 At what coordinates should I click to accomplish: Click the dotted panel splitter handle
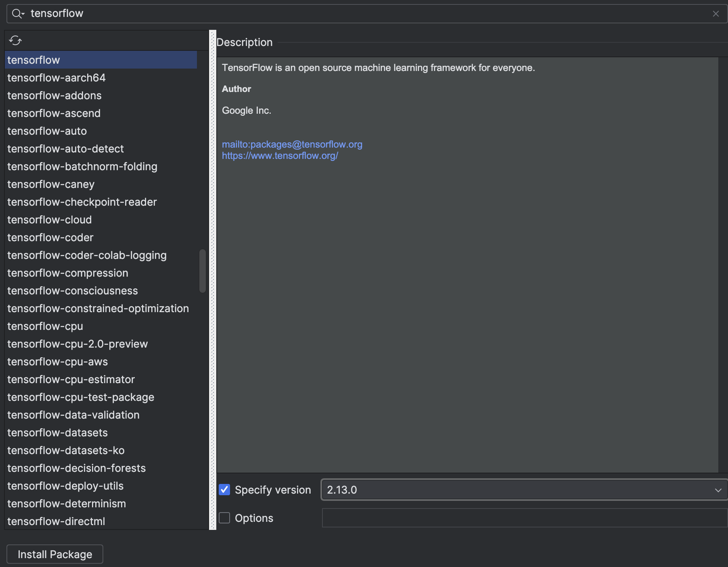(213, 280)
